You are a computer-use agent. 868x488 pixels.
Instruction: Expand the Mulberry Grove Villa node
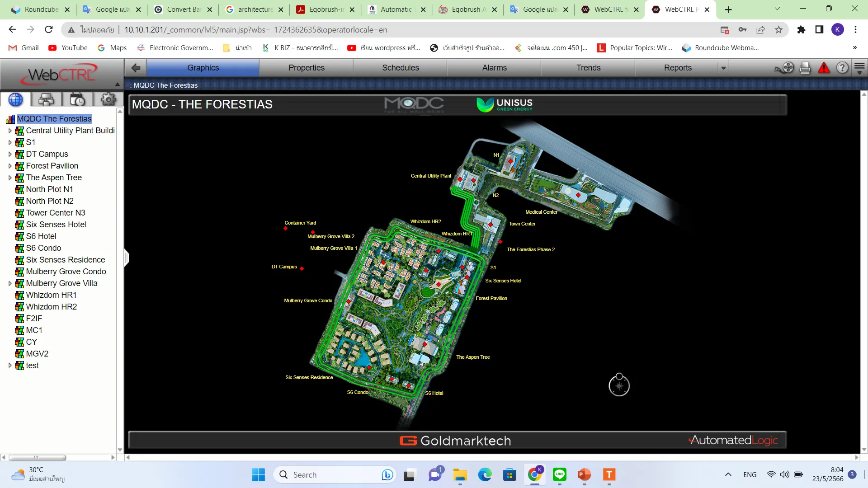pos(10,284)
